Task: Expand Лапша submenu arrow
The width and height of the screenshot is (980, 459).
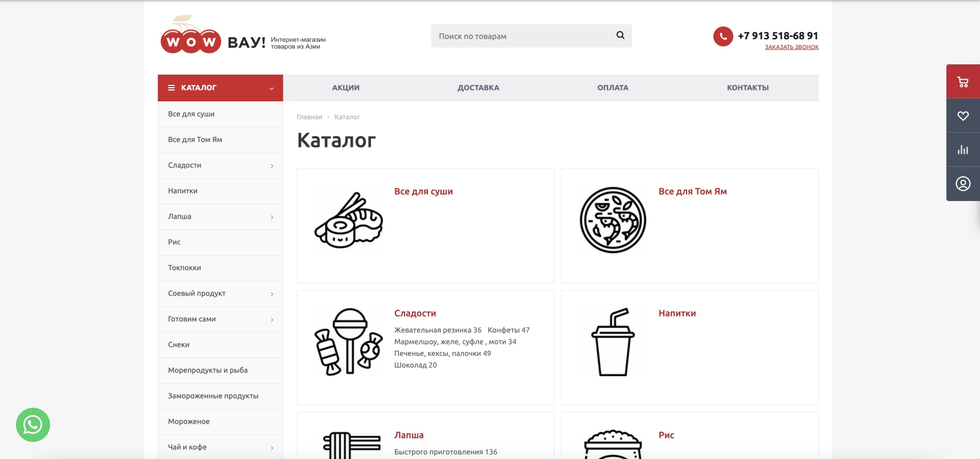Action: (272, 217)
